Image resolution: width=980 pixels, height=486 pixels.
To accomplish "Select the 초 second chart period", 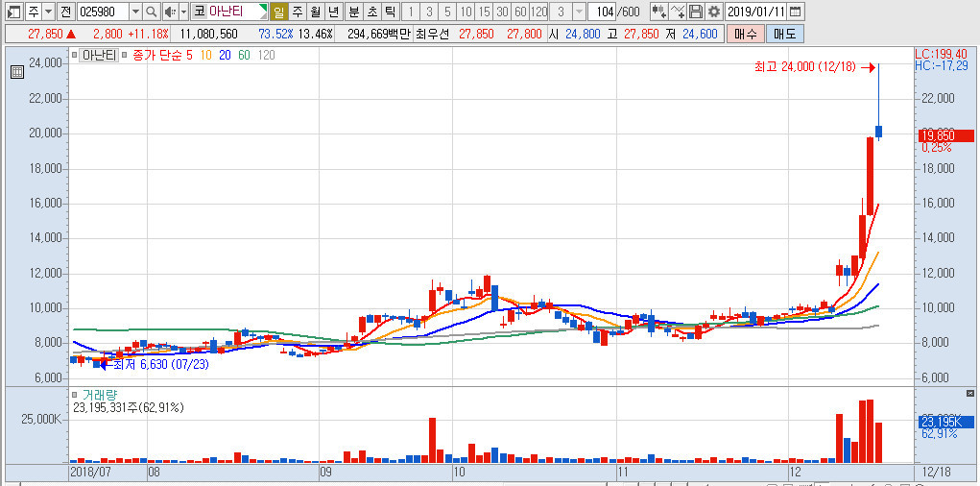I will 371,12.
